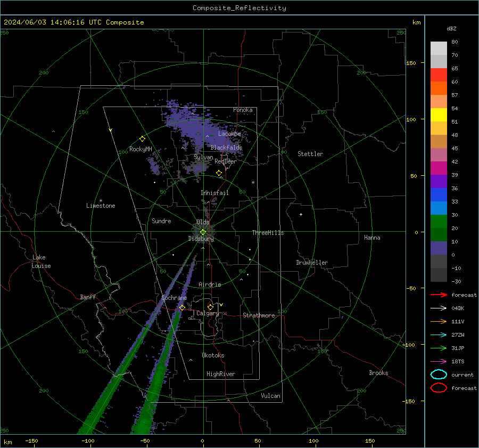Click the magenta 18TS arrow in legend
The image size is (479, 448).
pos(439,362)
